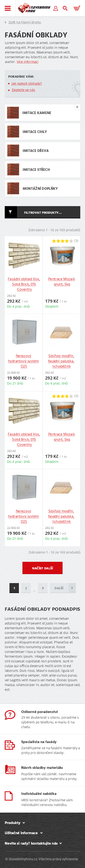Open the Montážní doplňky category
The height and width of the screenshot is (868, 85).
pos(42,188)
